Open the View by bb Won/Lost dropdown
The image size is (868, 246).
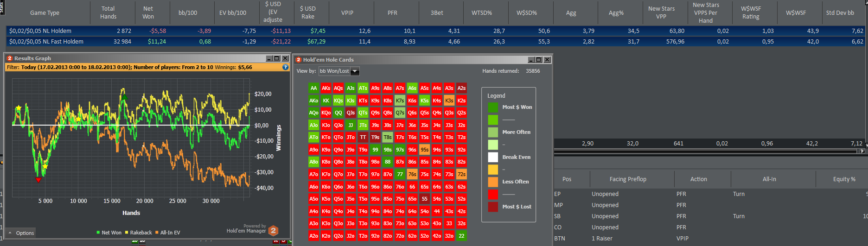[x=355, y=71]
